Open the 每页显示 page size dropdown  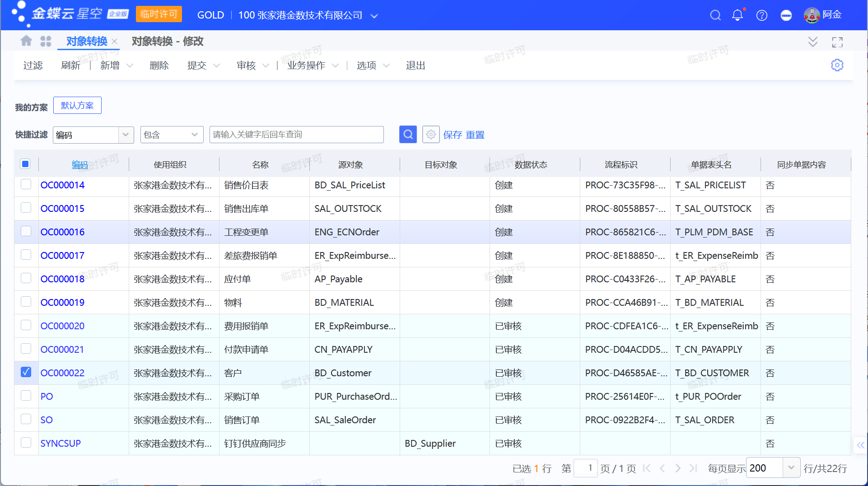click(792, 468)
